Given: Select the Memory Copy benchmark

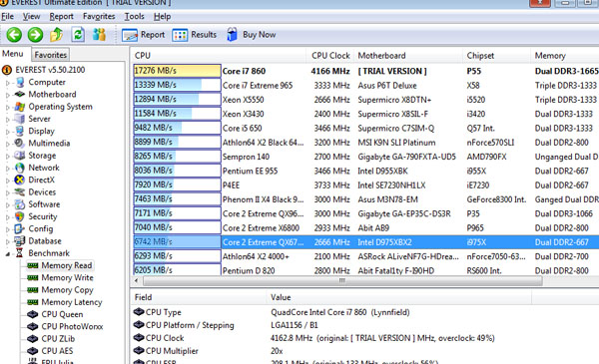Looking at the screenshot, I should (67, 290).
